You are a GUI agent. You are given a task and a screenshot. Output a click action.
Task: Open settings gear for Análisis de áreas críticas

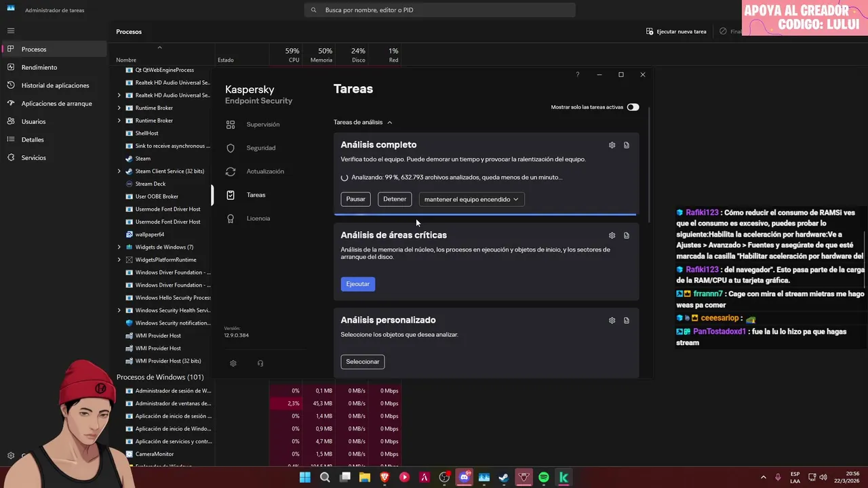(612, 235)
